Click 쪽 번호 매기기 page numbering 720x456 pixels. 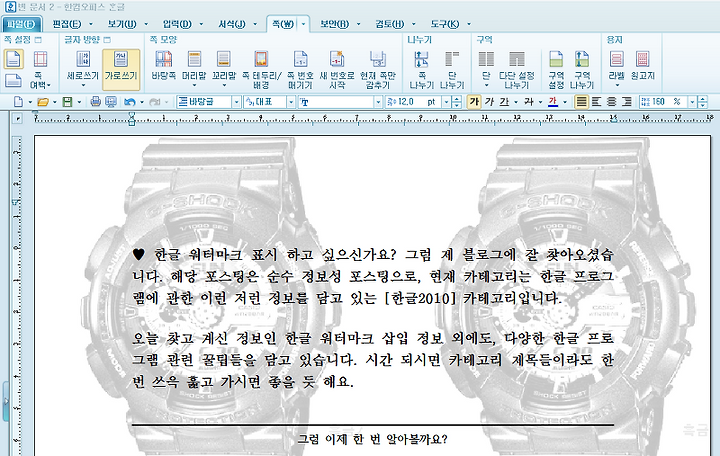point(300,69)
